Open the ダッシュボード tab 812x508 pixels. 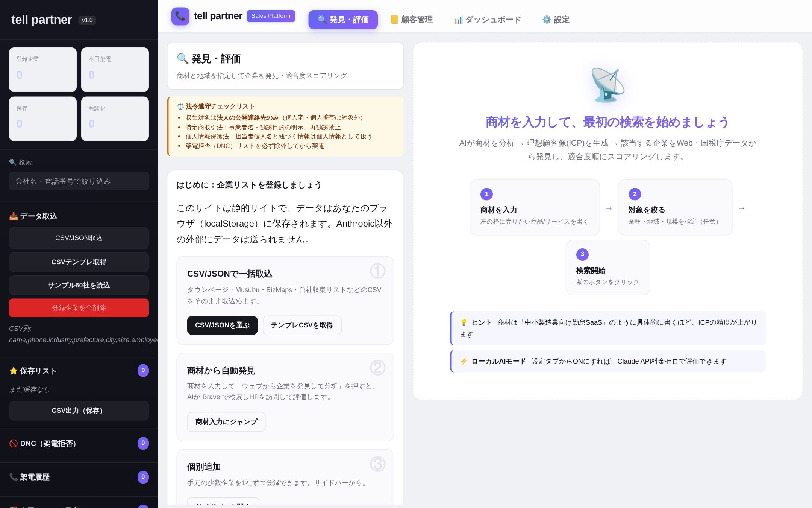click(487, 20)
